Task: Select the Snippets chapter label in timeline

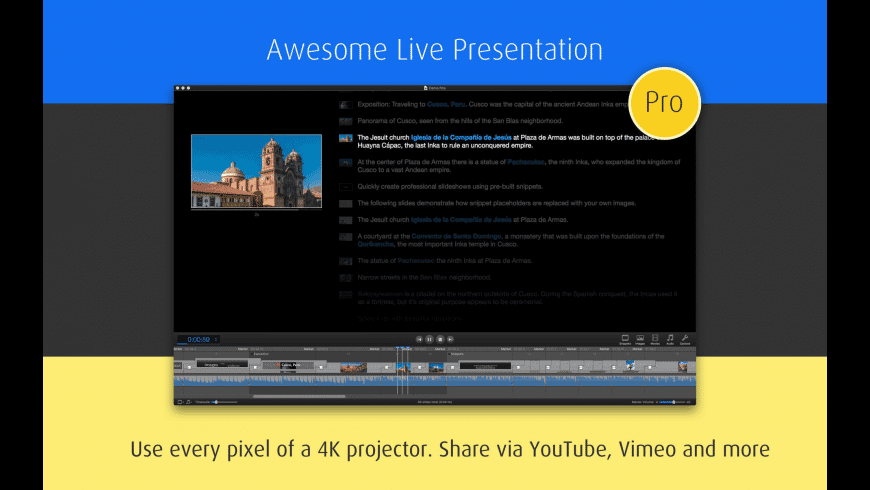Action: pyautogui.click(x=457, y=353)
